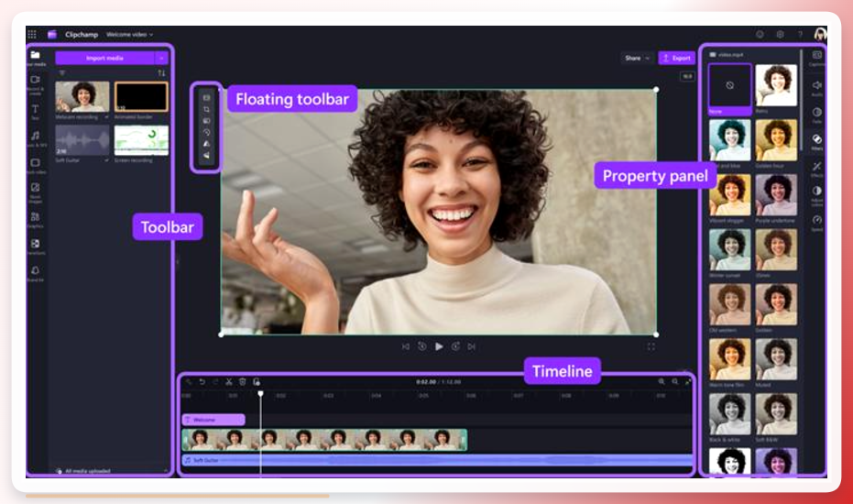853x504 pixels.
Task: Select the Welcome text clip on timeline
Action: [213, 420]
